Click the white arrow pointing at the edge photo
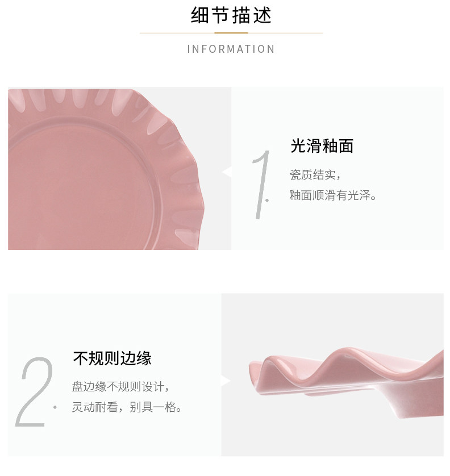450x476 pixels. pos(226,381)
